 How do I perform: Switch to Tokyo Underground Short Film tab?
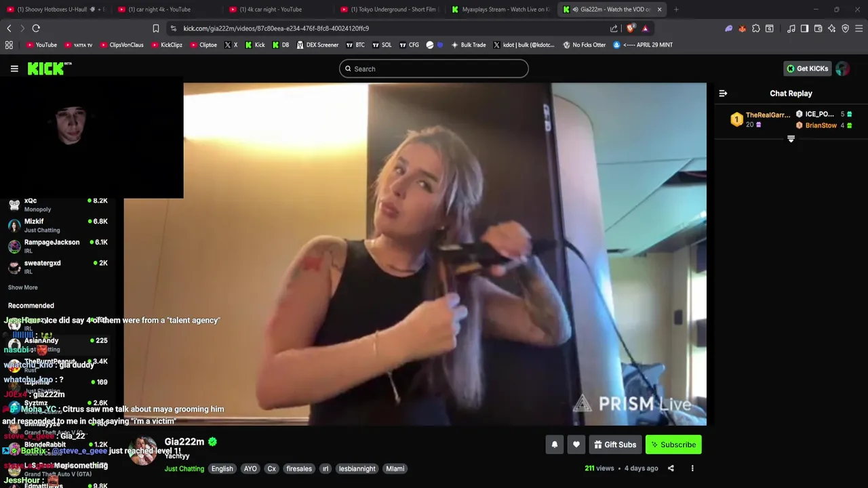(389, 9)
